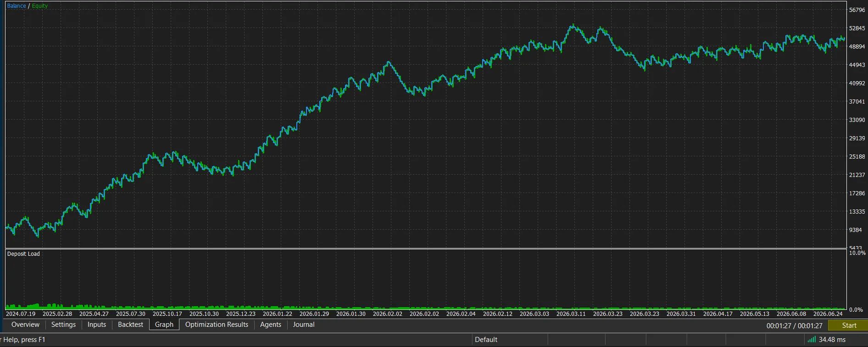This screenshot has height=347, width=868.
Task: Click the 40992 axis label
Action: click(857, 83)
